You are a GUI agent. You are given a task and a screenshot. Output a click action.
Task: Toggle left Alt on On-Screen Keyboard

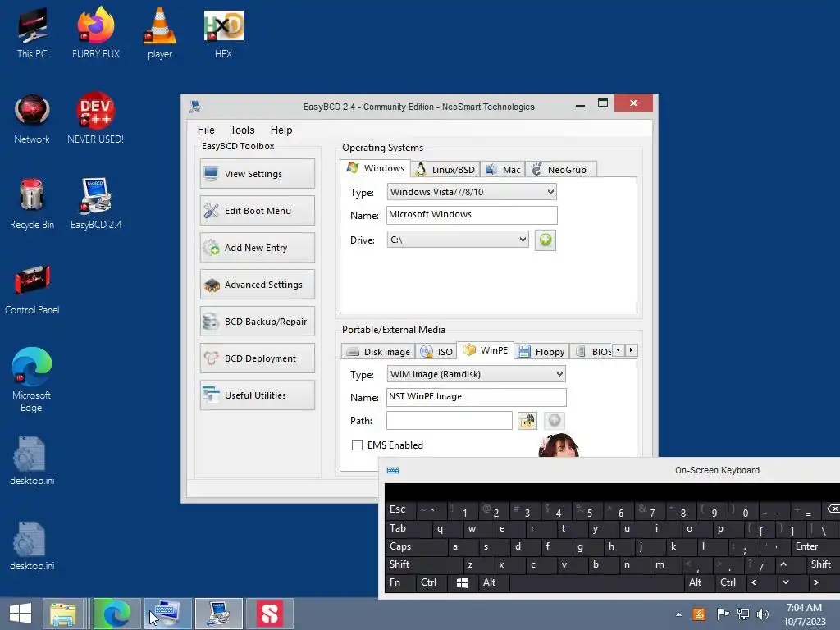click(493, 582)
